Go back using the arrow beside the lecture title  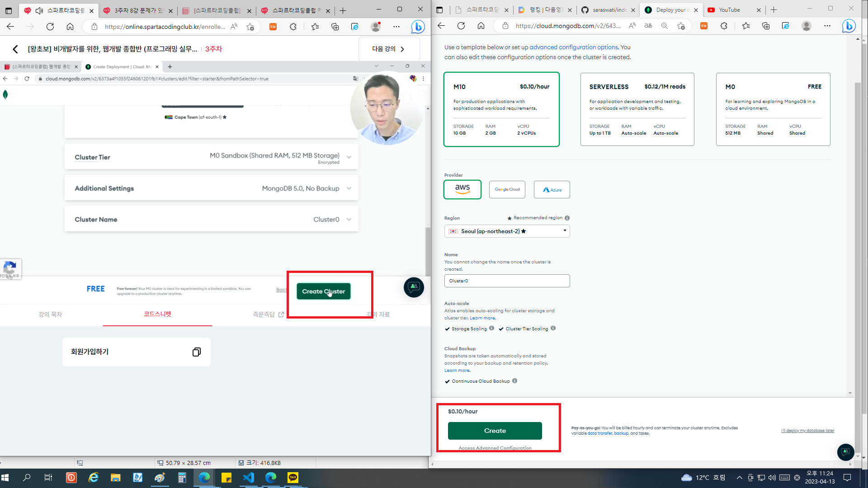(15, 49)
